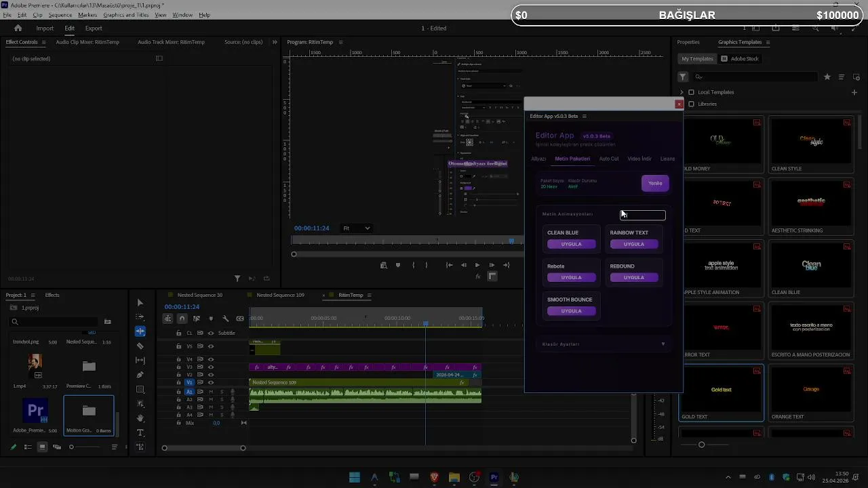Show more source panel tabs chevron
This screenshot has height=488, width=868.
coord(275,42)
